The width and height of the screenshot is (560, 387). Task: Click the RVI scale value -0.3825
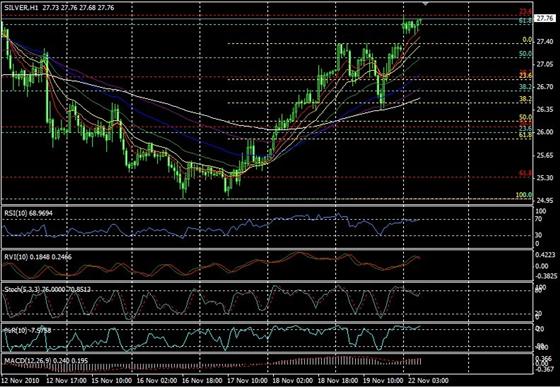[x=547, y=276]
